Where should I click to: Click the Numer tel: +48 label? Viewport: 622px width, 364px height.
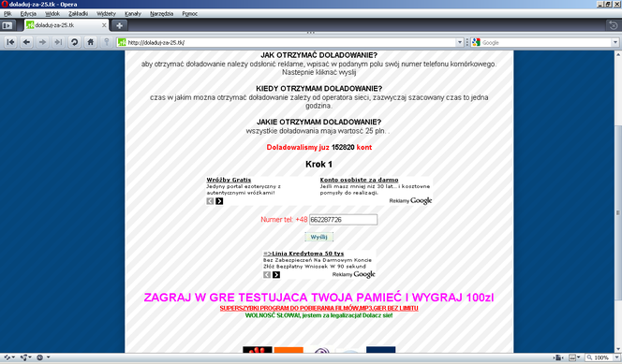pyautogui.click(x=284, y=220)
